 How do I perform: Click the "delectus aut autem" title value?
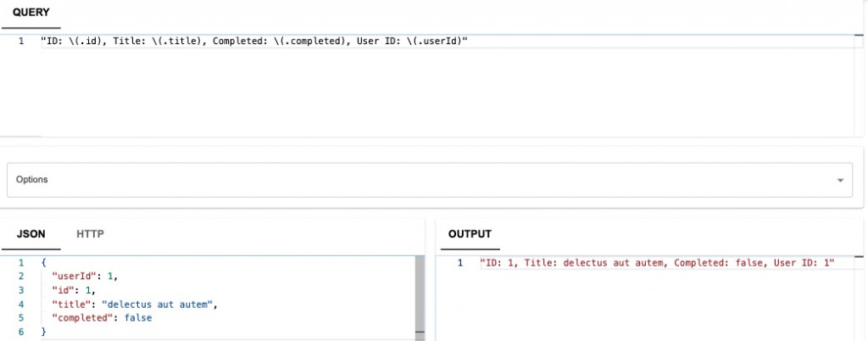[157, 304]
